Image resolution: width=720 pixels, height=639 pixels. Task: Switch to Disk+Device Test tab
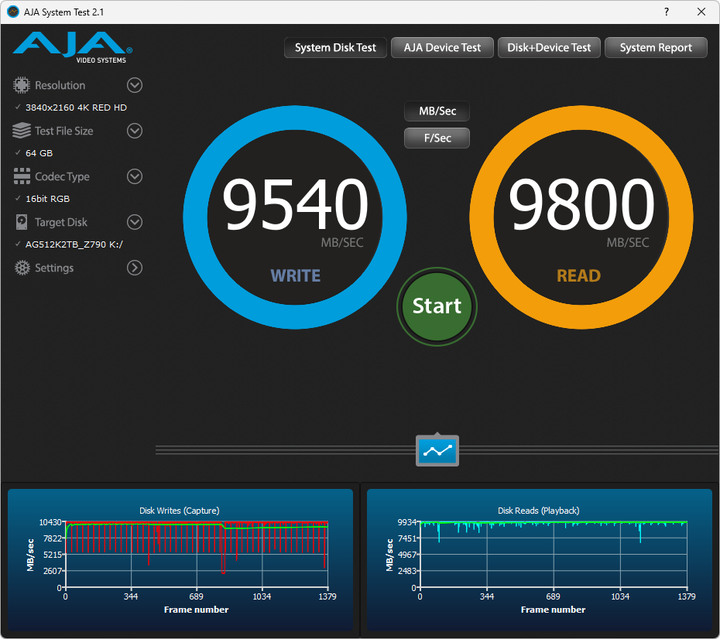pos(549,48)
